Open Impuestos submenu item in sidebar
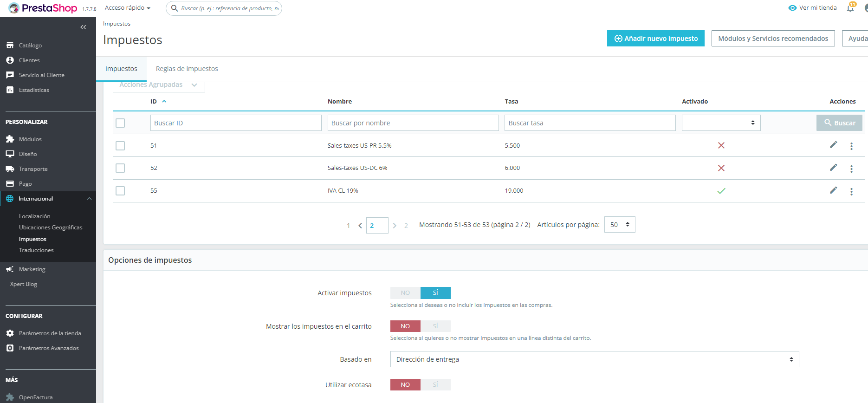The height and width of the screenshot is (403, 868). click(32, 239)
